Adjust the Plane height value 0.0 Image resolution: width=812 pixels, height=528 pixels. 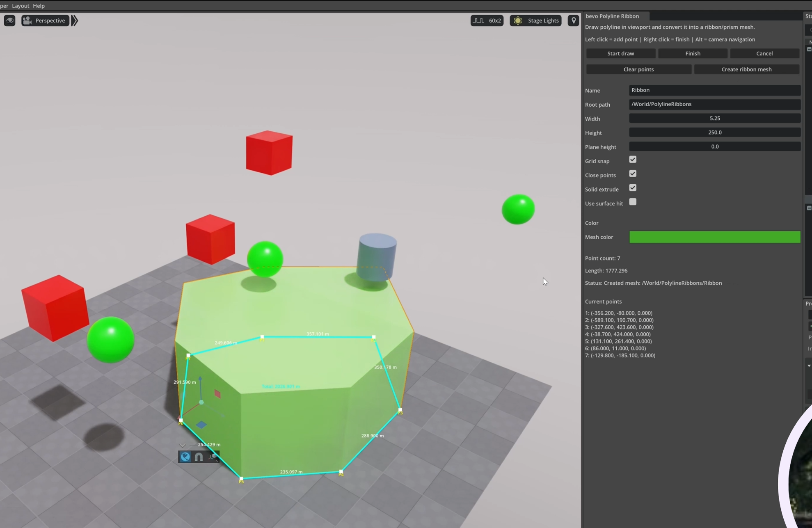715,146
